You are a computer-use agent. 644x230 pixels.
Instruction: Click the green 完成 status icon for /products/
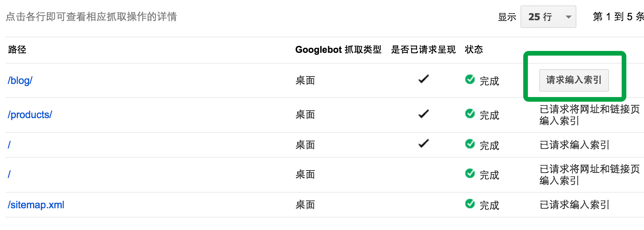[x=470, y=114]
